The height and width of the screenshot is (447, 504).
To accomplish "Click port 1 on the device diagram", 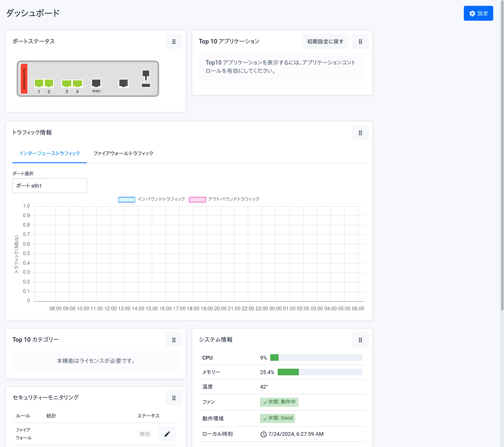I will pos(39,83).
